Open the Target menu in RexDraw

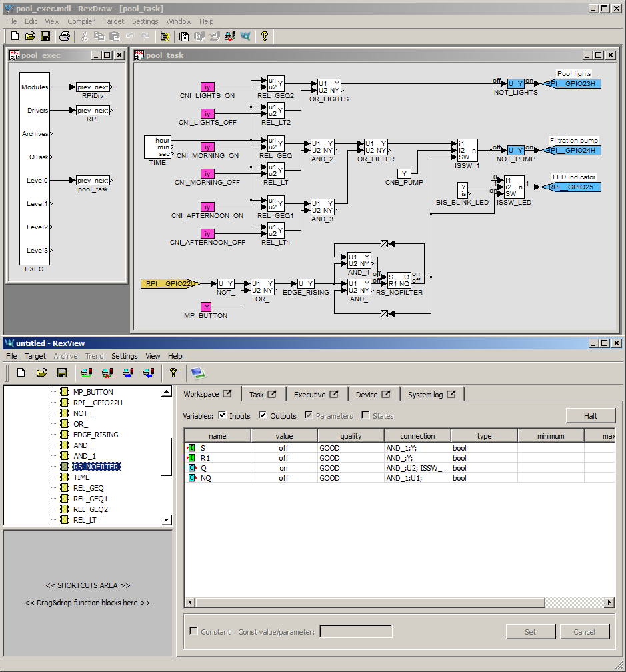tap(113, 21)
